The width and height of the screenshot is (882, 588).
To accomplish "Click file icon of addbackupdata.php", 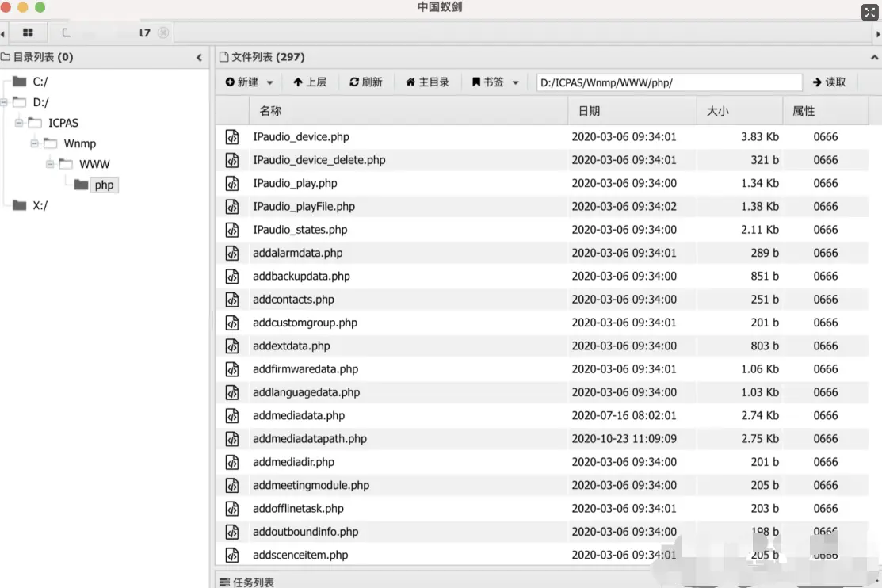I will pyautogui.click(x=232, y=277).
